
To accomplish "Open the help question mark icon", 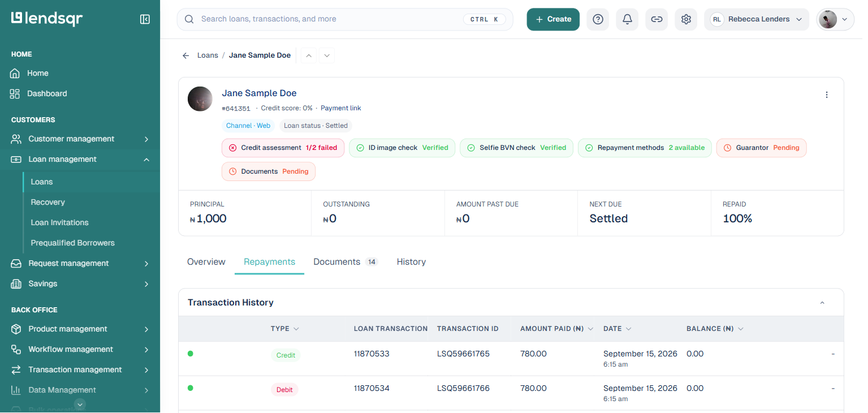I will click(x=598, y=19).
